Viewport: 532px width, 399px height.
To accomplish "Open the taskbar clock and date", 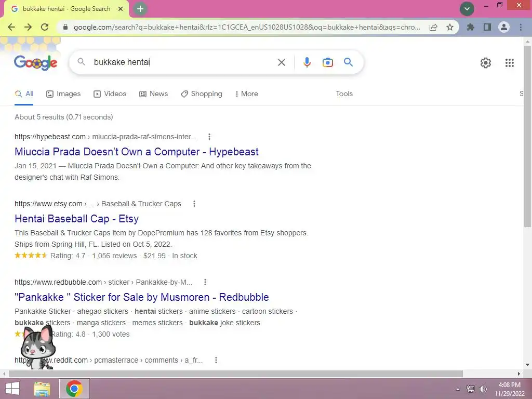I will (509, 389).
